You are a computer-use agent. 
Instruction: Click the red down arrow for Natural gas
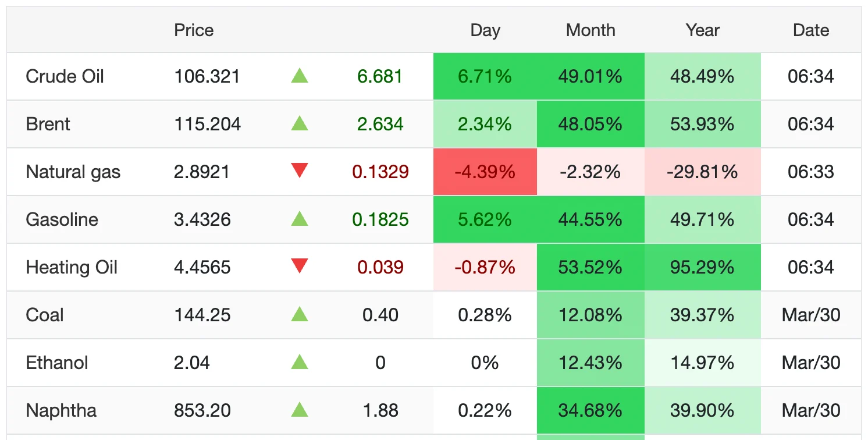(x=300, y=171)
